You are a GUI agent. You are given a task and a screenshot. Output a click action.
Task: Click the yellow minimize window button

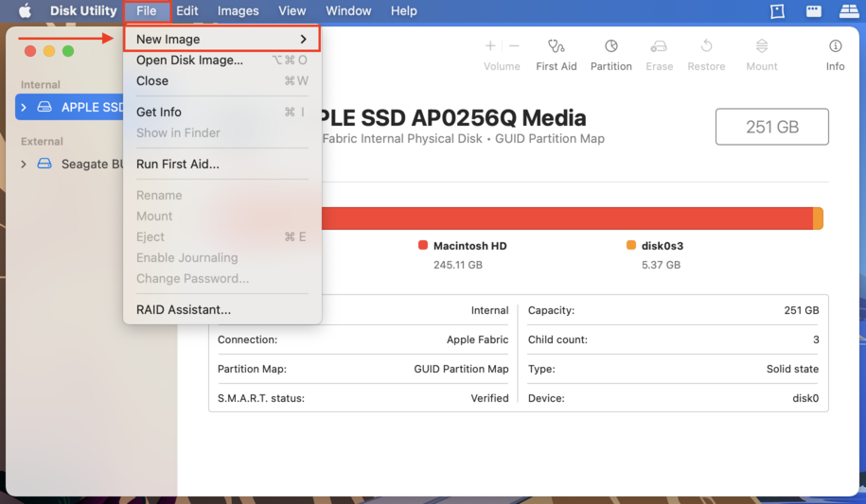pos(49,51)
